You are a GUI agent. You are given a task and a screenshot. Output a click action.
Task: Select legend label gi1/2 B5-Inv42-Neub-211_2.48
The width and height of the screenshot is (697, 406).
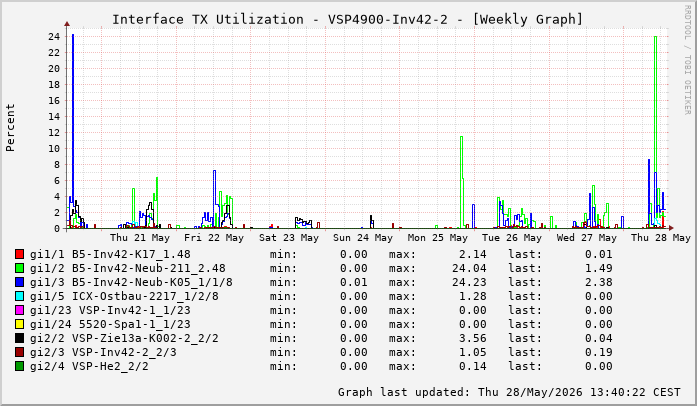[x=128, y=268]
